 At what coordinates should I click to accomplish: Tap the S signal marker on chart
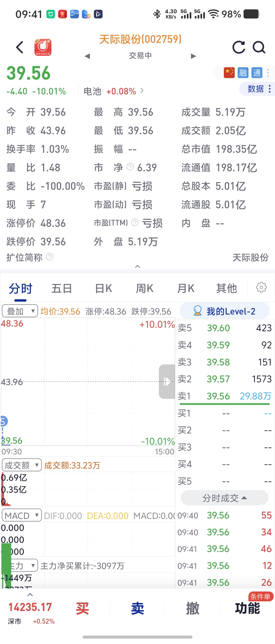pos(4,421)
